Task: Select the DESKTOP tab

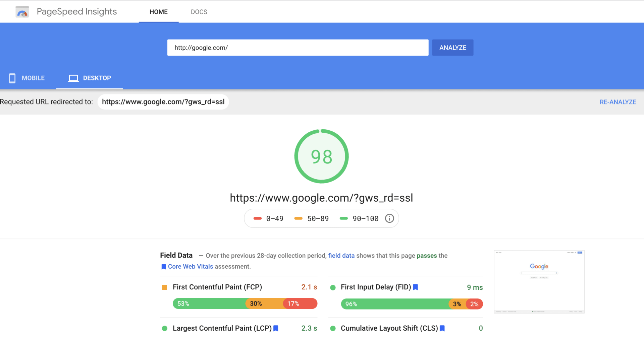Action: pyautogui.click(x=90, y=78)
